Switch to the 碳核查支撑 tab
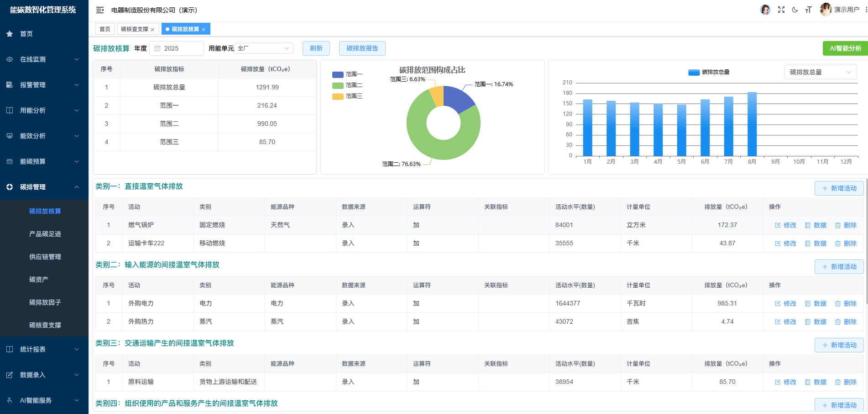The width and height of the screenshot is (868, 414). (x=135, y=28)
